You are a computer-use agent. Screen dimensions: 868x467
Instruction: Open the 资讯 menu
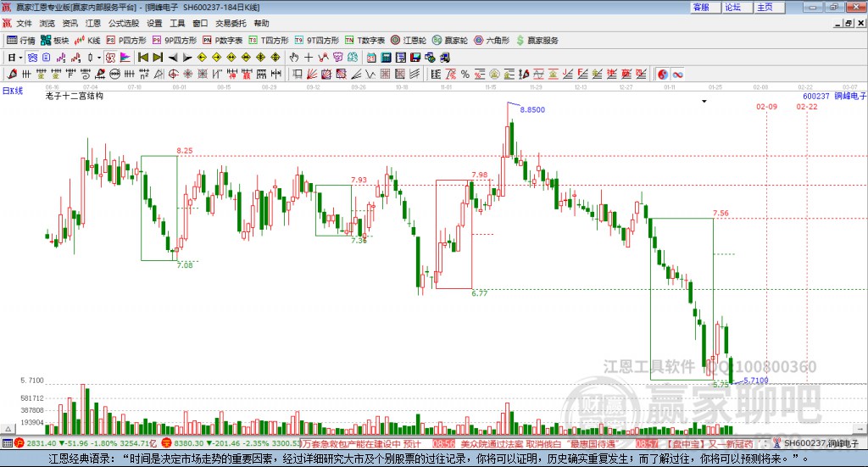coord(70,23)
